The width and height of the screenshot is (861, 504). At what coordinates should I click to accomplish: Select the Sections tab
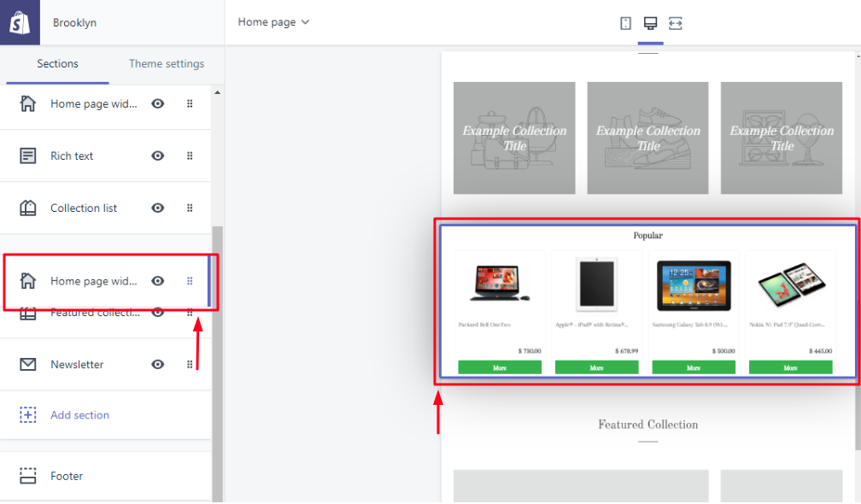57,64
